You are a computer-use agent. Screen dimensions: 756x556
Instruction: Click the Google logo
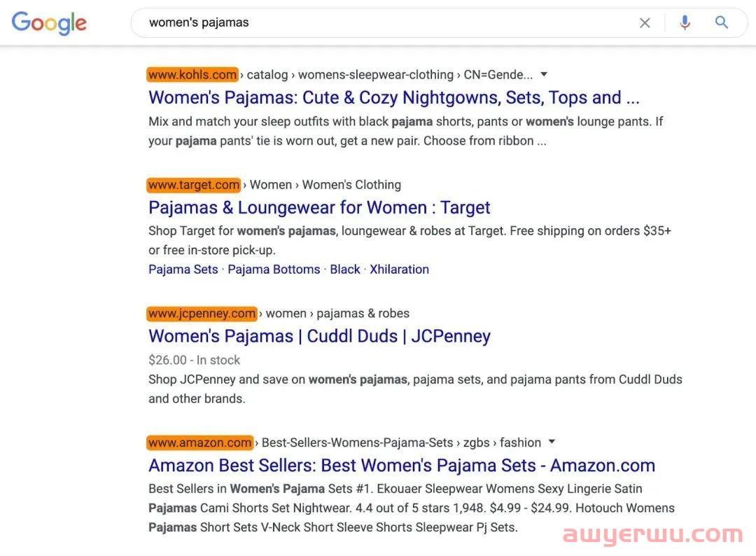tap(49, 22)
